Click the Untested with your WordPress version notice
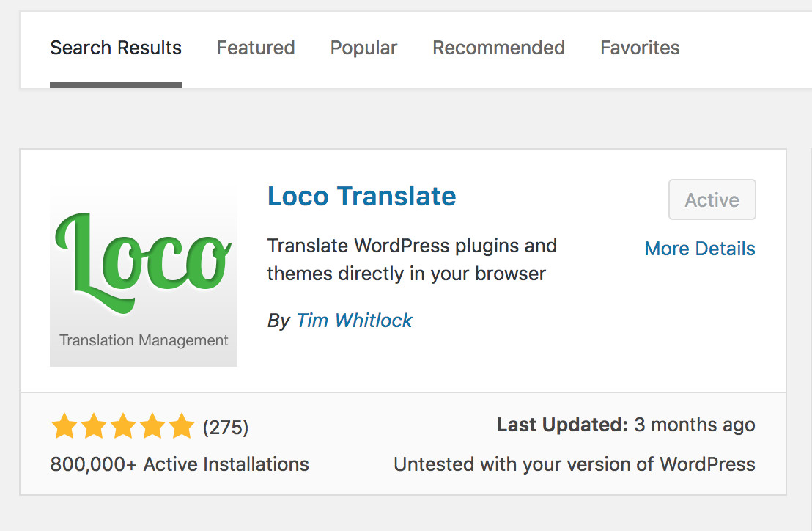812x531 pixels. pos(574,464)
